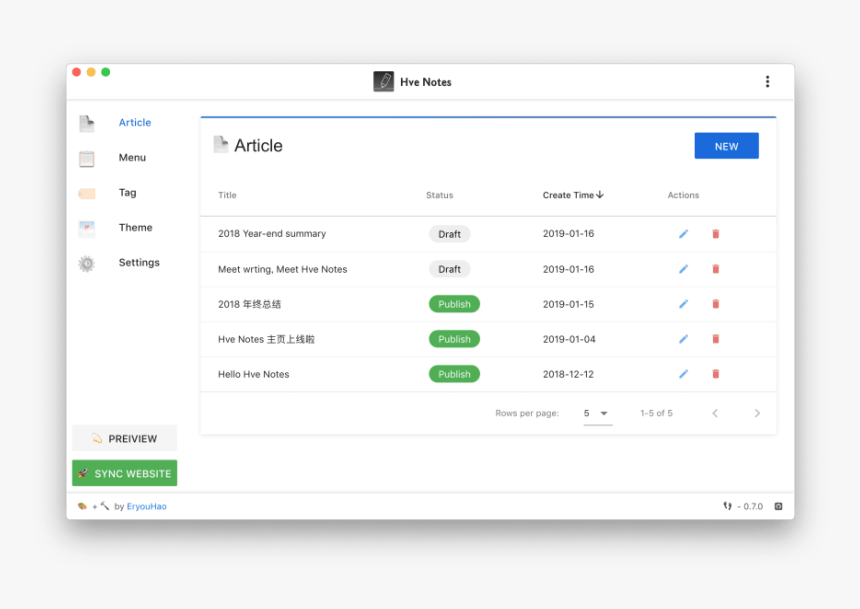
Task: Click Publish status of Hello Hve Notes
Action: (x=454, y=374)
